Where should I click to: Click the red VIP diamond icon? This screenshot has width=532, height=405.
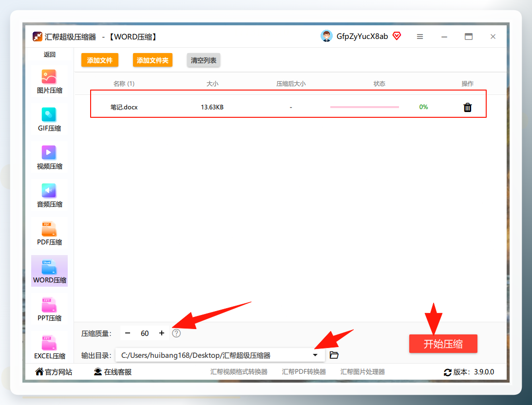click(397, 36)
